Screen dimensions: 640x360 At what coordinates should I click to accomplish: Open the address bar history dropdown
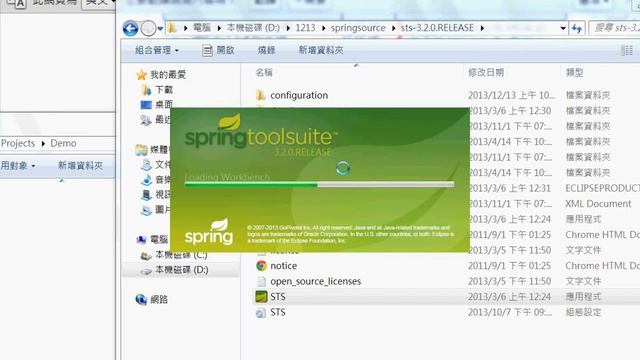pyautogui.click(x=563, y=28)
